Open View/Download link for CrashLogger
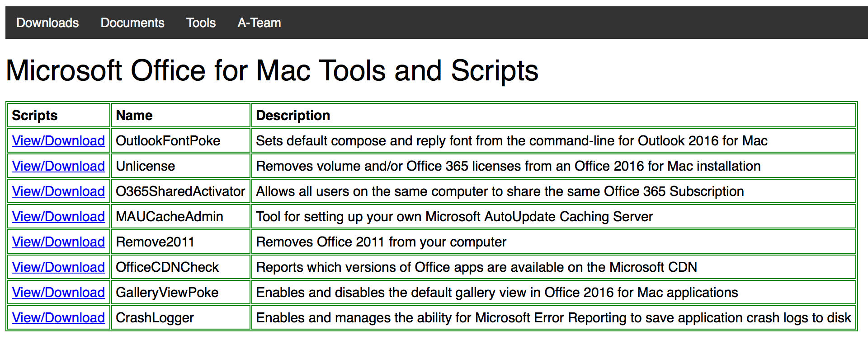The width and height of the screenshot is (868, 344). tap(58, 318)
